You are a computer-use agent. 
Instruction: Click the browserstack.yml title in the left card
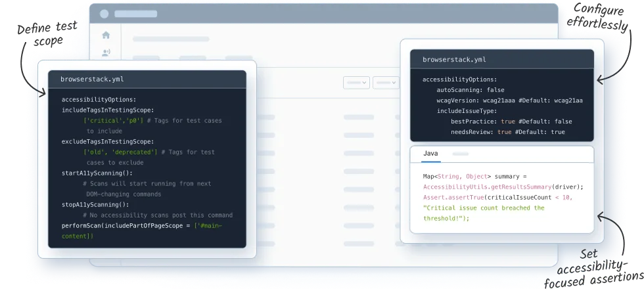point(92,79)
